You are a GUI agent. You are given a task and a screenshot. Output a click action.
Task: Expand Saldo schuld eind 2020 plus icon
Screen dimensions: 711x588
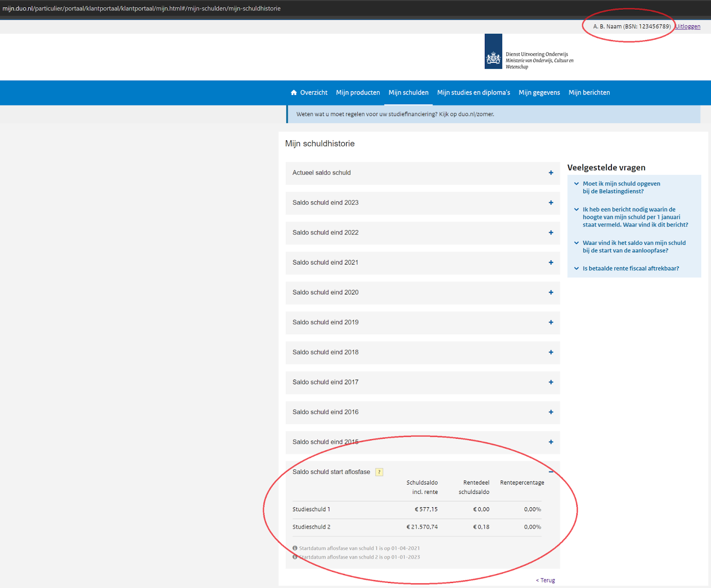click(551, 292)
